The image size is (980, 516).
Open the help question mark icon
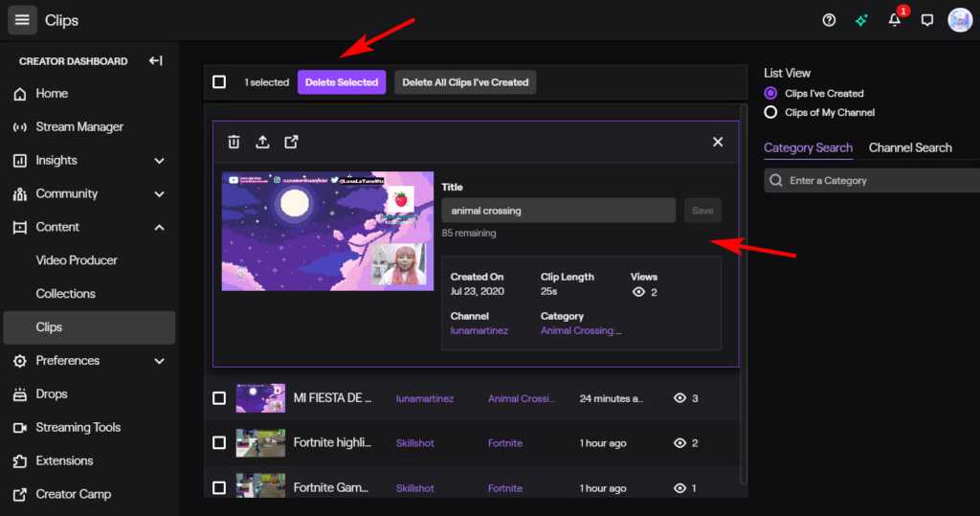[x=829, y=20]
